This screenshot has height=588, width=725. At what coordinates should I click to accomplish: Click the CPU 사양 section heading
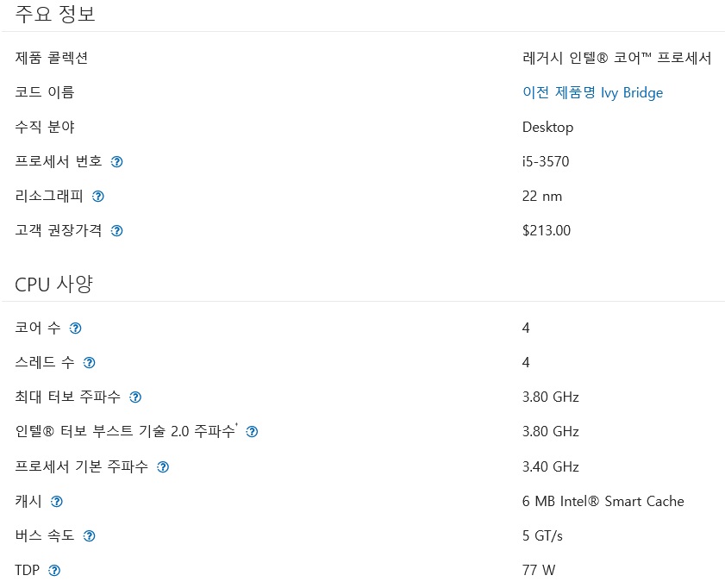pos(53,284)
